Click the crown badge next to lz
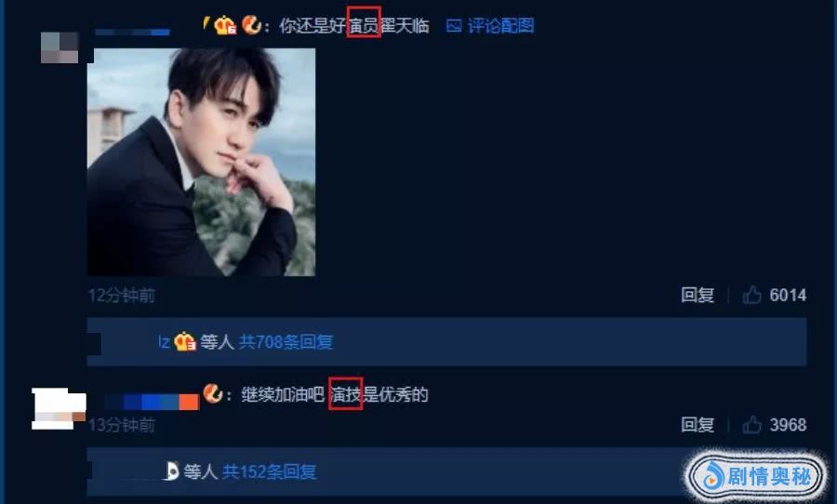837x504 pixels. click(x=185, y=341)
